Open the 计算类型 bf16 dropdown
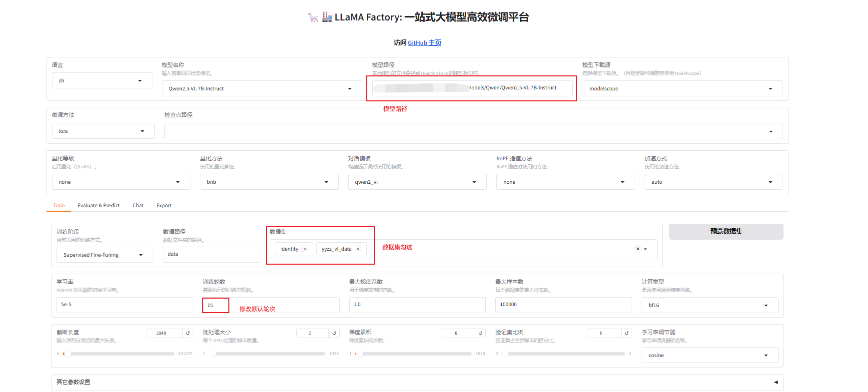The image size is (868, 392). 710,305
